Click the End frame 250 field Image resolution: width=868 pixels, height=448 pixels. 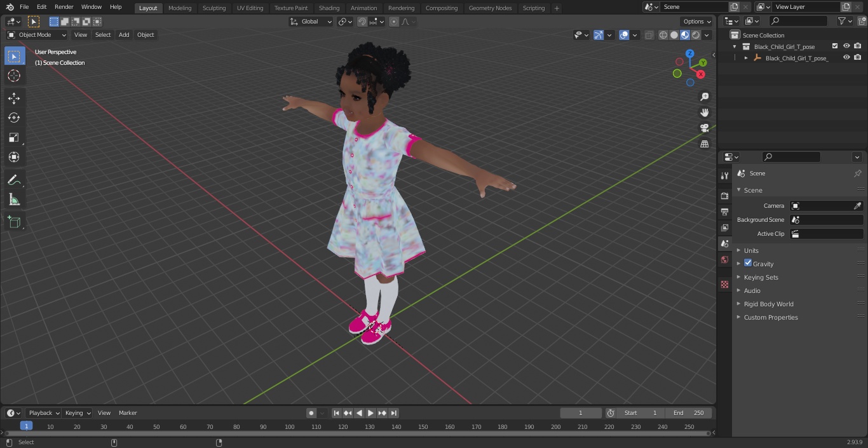click(x=688, y=413)
